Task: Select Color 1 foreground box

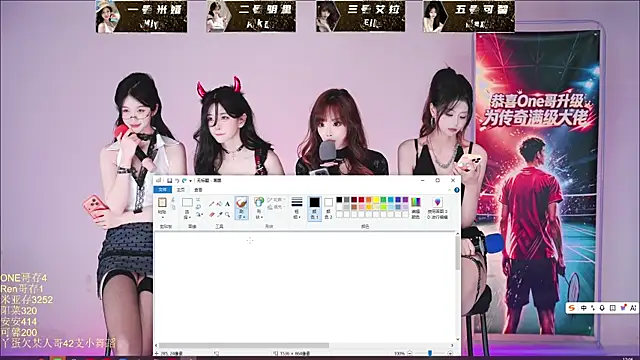Action: (x=315, y=209)
